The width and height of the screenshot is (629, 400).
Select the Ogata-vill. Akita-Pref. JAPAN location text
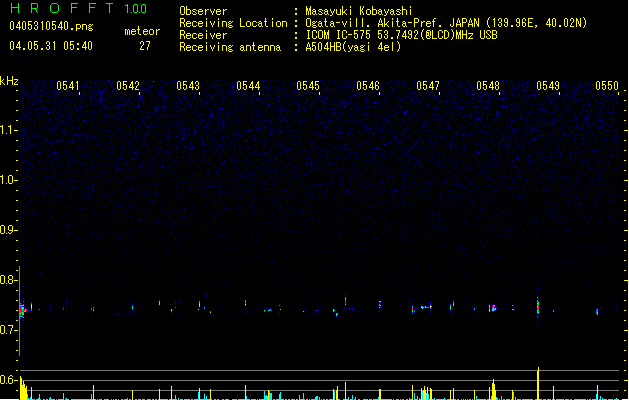pos(446,23)
